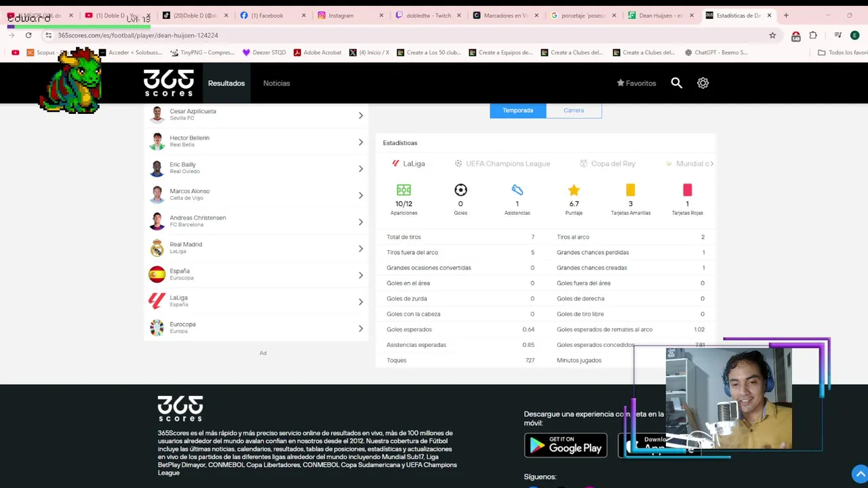The width and height of the screenshot is (868, 488).
Task: Switch to the Instagram browser tab
Action: click(x=349, y=15)
